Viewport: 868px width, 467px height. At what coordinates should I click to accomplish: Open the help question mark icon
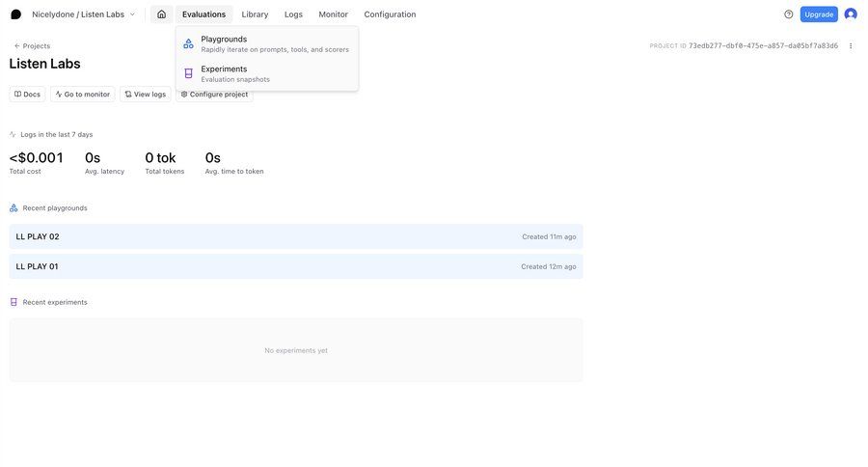788,14
